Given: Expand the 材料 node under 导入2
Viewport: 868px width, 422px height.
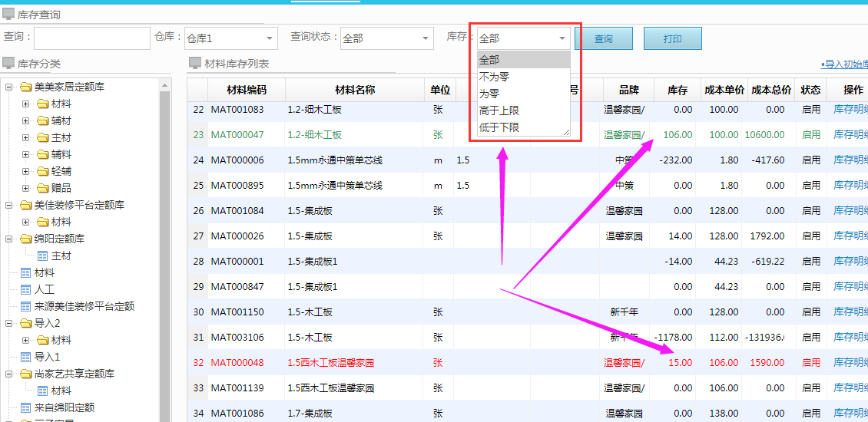Looking at the screenshot, I should click(26, 340).
